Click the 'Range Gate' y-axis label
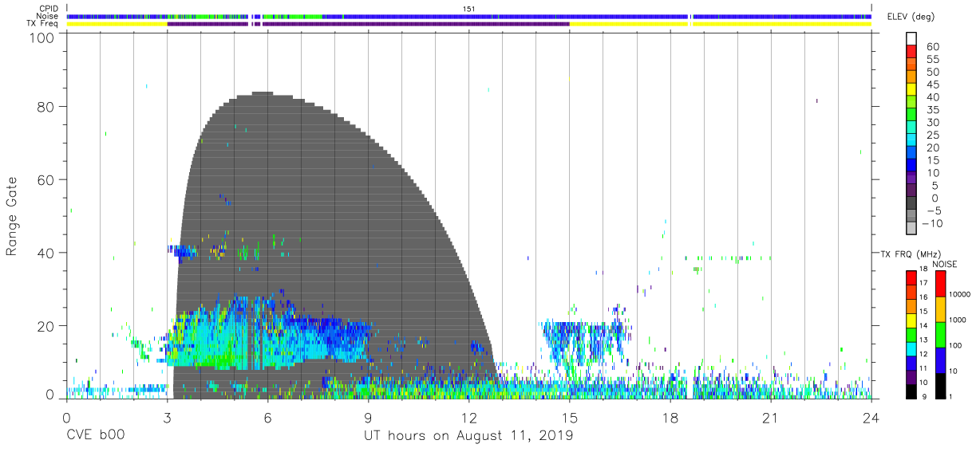Screen dimensions: 980x452 tap(12, 216)
